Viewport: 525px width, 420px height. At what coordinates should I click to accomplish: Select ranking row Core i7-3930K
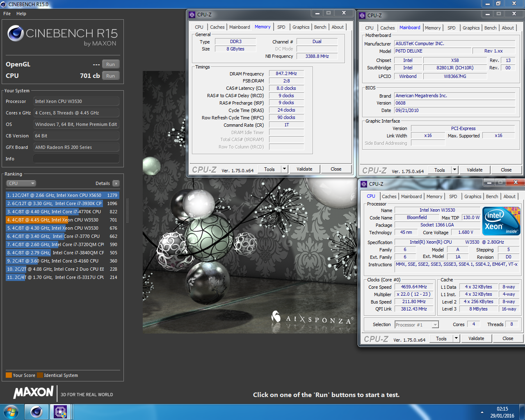coord(62,203)
